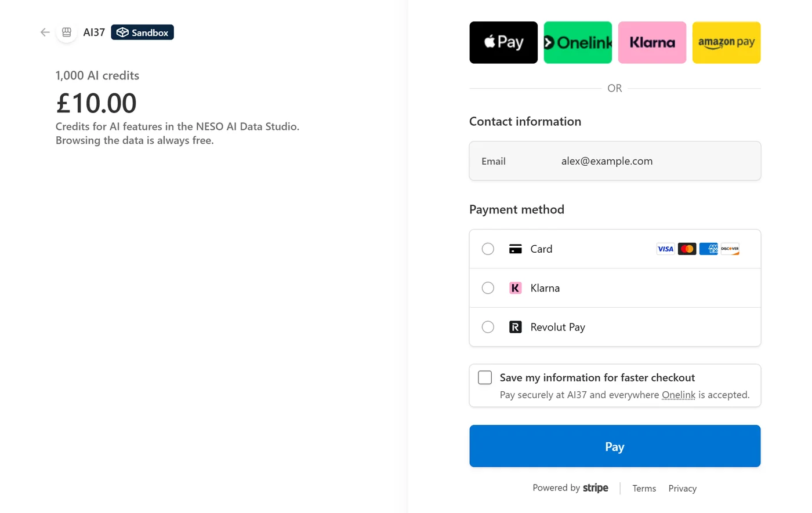Click the 'Klarna' payment row label
The height and width of the screenshot is (513, 812).
click(x=545, y=288)
